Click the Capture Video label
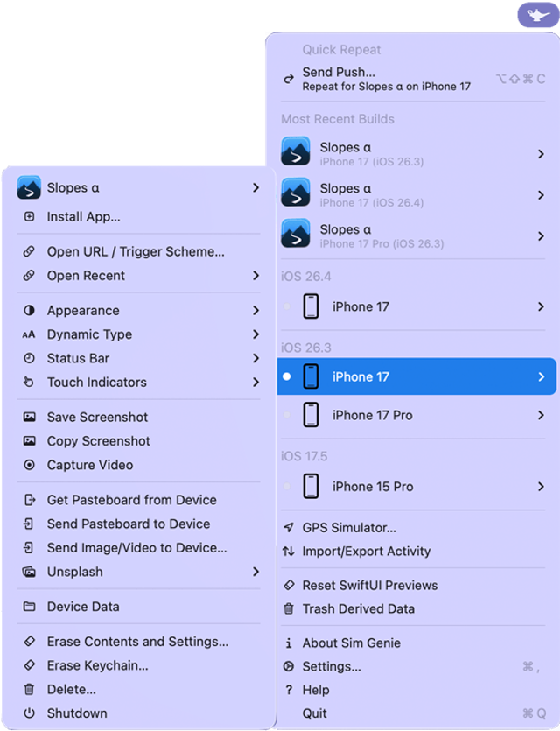The width and height of the screenshot is (560, 731). point(90,465)
